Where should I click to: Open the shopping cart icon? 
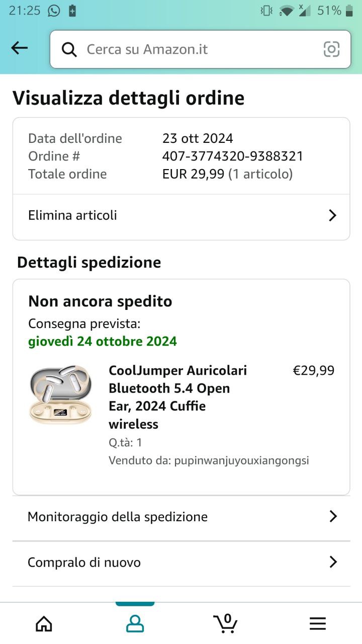click(226, 623)
